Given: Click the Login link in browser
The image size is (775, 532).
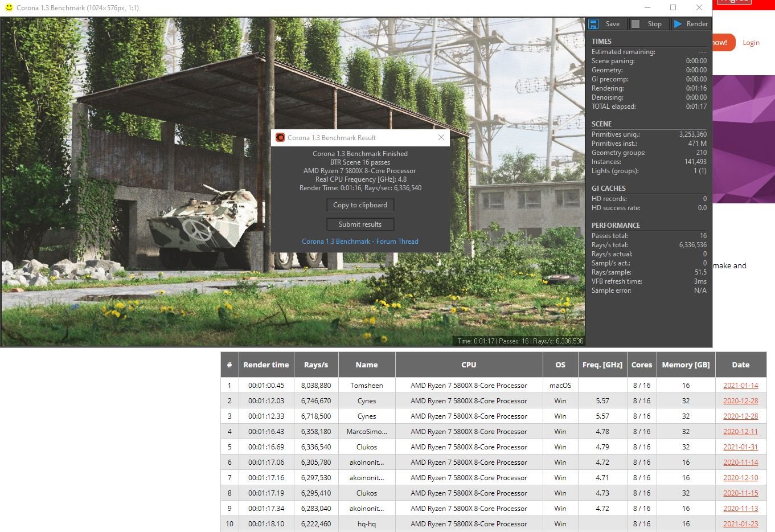Looking at the screenshot, I should click(751, 43).
